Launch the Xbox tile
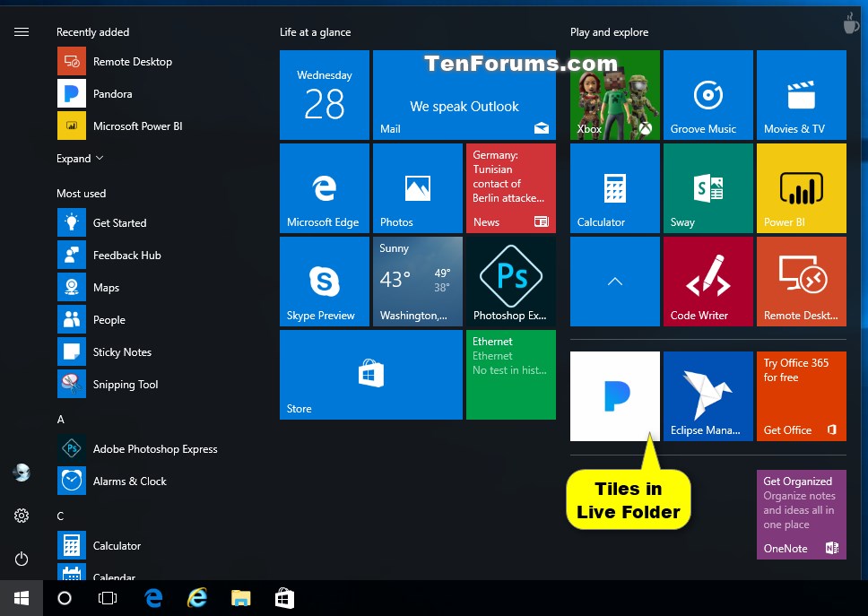Screen dimensions: 868x616 coord(615,95)
